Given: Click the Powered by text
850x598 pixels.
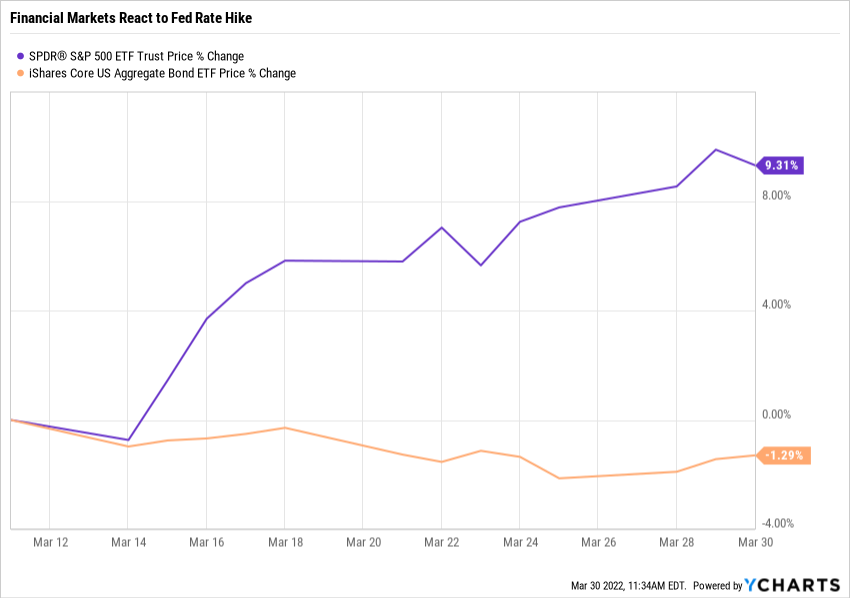Looking at the screenshot, I should point(717,586).
